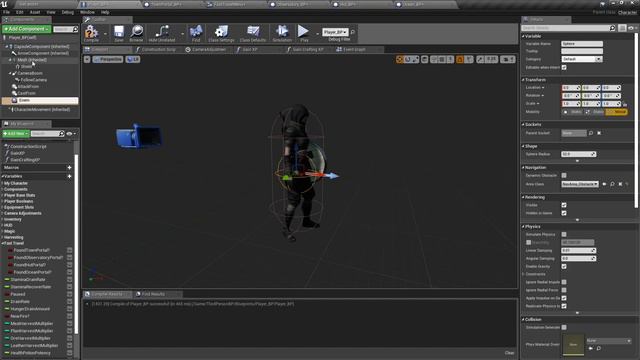Toggle Dynamic Obstacle checkbox
The width and height of the screenshot is (640, 360).
pos(564,176)
